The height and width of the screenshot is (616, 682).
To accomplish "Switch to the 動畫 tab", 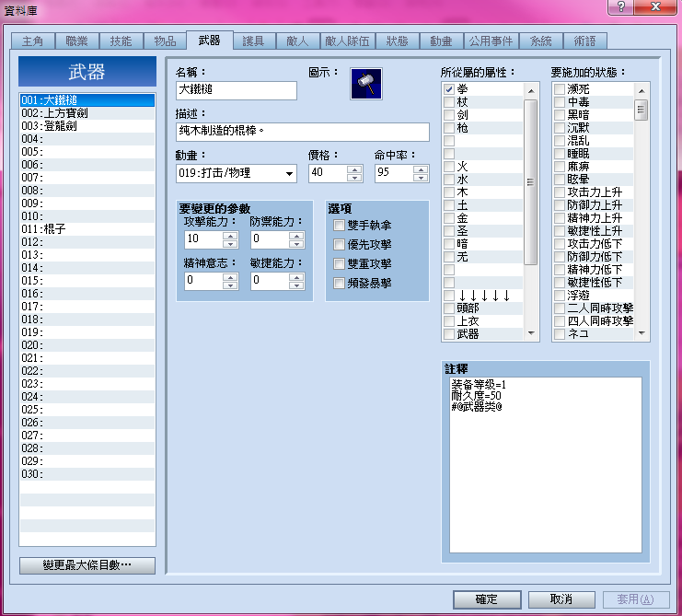I will tap(441, 41).
